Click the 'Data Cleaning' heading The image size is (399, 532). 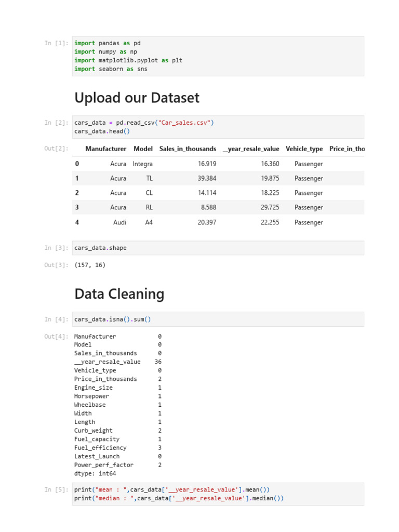(119, 294)
